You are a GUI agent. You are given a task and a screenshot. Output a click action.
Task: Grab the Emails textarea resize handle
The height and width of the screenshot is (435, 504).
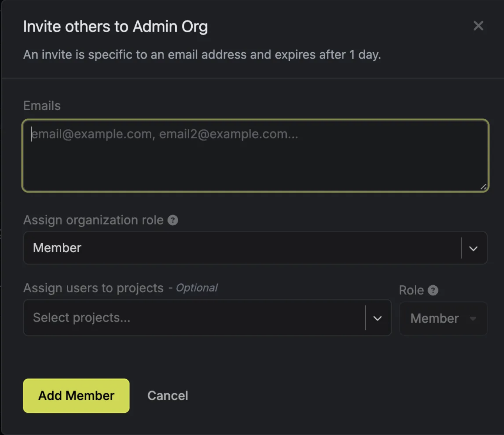point(483,187)
